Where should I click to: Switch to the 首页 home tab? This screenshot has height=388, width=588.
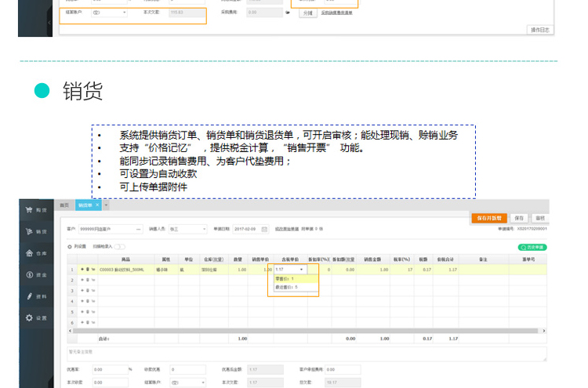click(x=64, y=205)
